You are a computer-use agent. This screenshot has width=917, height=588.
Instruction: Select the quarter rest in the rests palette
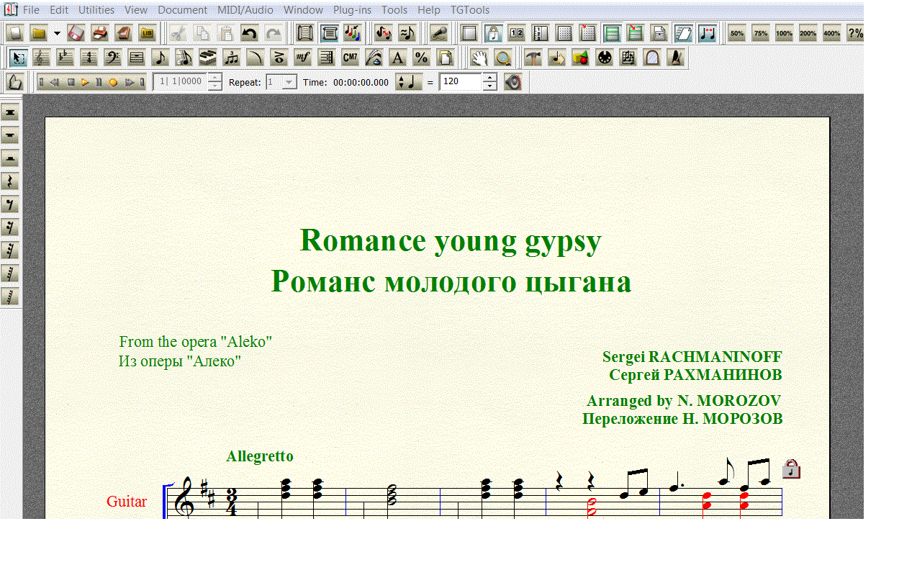[10, 181]
